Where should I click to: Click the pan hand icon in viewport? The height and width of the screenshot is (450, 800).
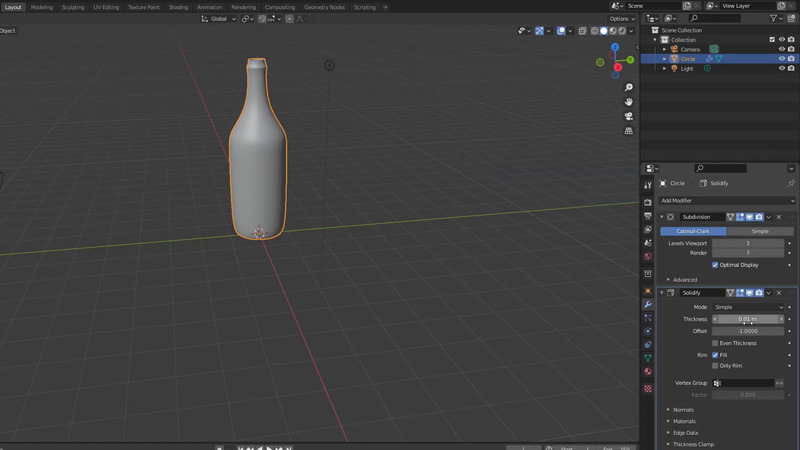pyautogui.click(x=629, y=102)
